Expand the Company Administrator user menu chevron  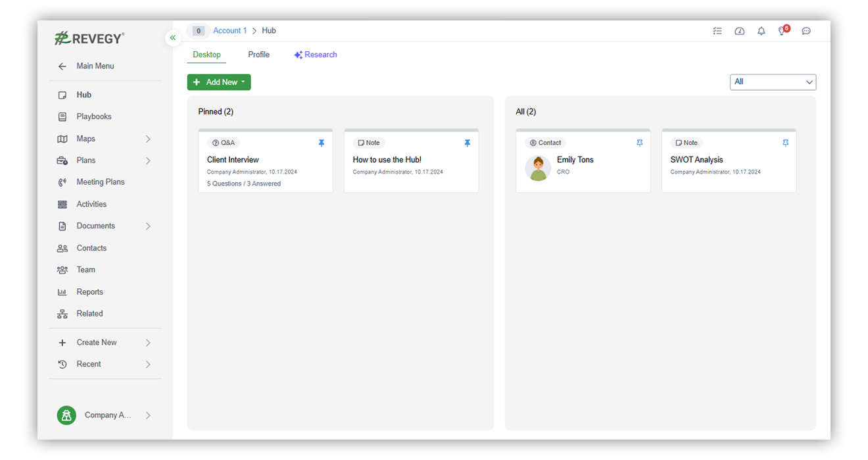click(x=148, y=415)
